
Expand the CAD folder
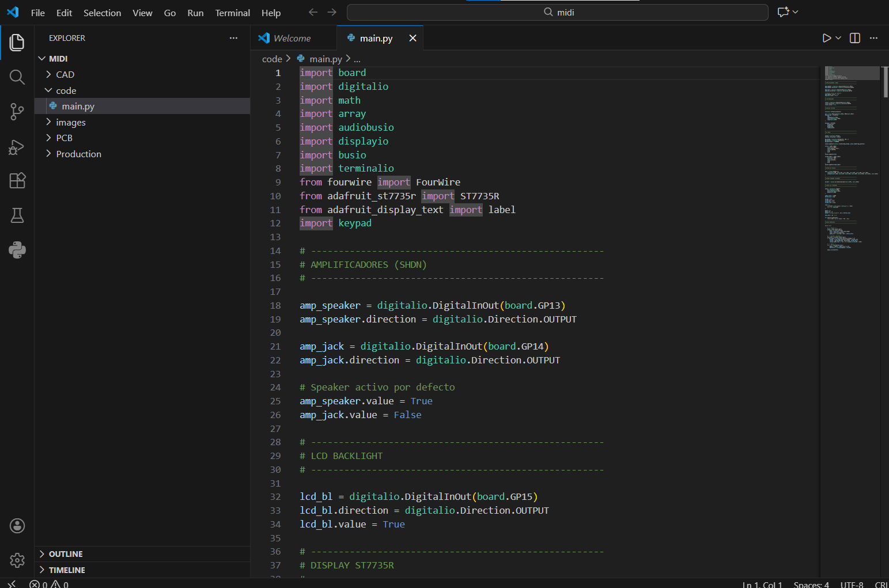pos(65,75)
